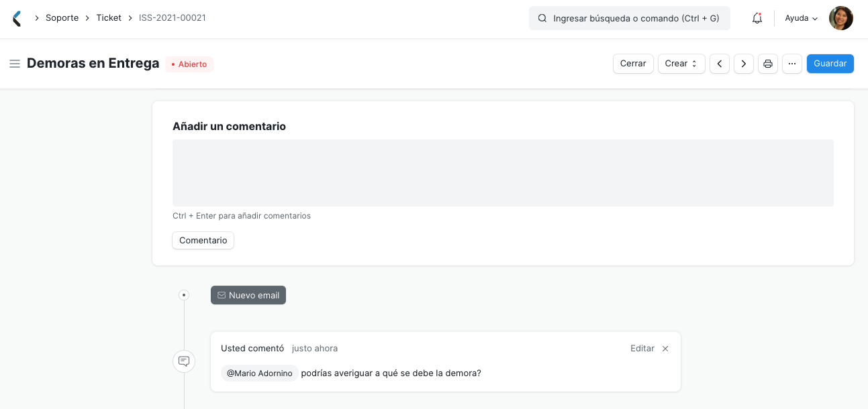Go to Soporte via the breadcrumb
Image resolution: width=868 pixels, height=409 pixels.
[x=62, y=17]
